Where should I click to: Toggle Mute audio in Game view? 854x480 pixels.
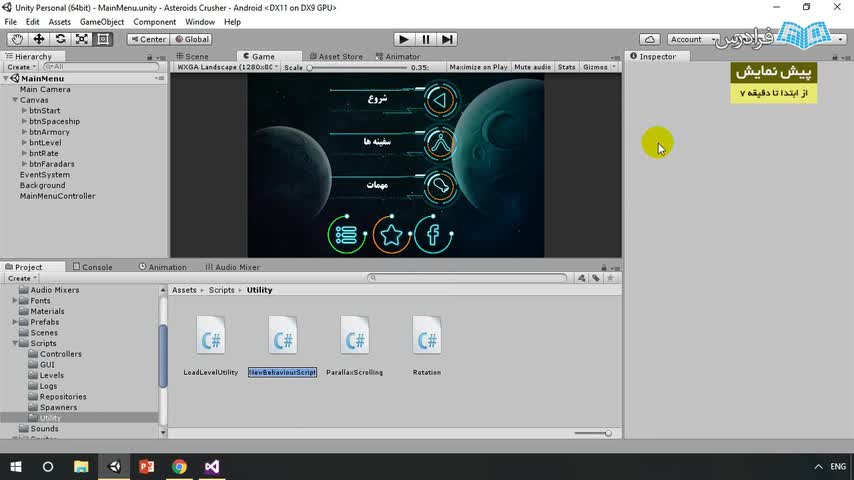coord(533,67)
